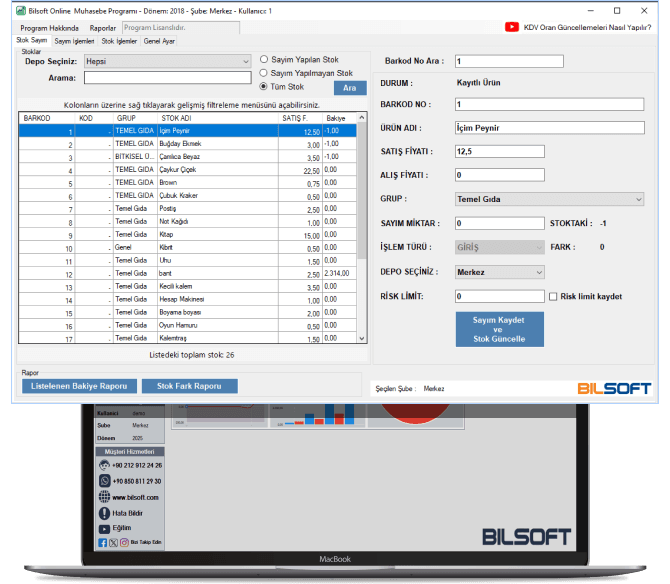670x584 pixels.
Task: Click the Bakiye column header
Action: click(340, 118)
